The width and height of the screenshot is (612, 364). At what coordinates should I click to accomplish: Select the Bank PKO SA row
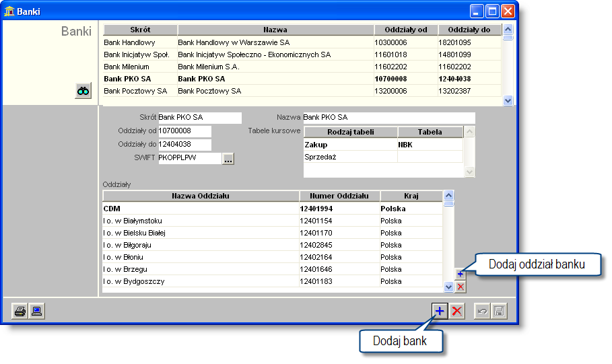pos(302,79)
